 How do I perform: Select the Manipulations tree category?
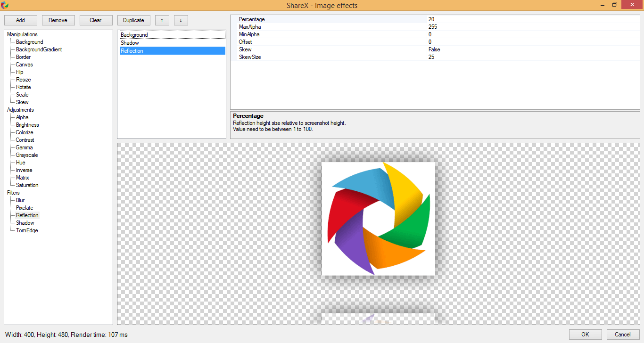(22, 34)
